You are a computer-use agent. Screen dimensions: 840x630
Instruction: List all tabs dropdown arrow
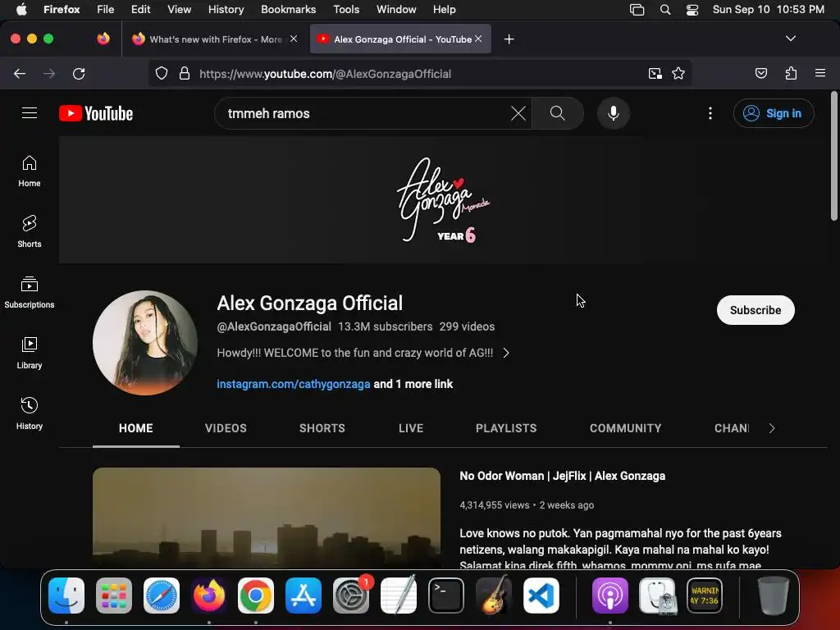pos(790,39)
